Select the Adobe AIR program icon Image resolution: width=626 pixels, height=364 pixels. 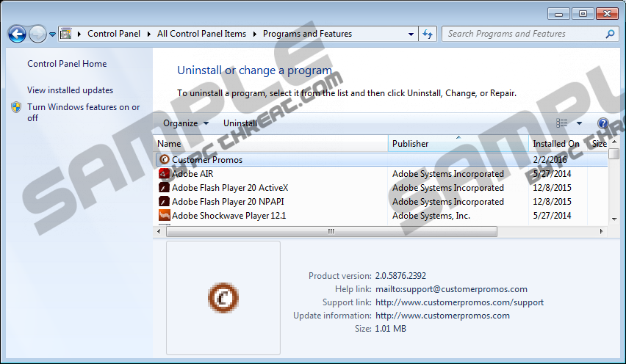[165, 174]
